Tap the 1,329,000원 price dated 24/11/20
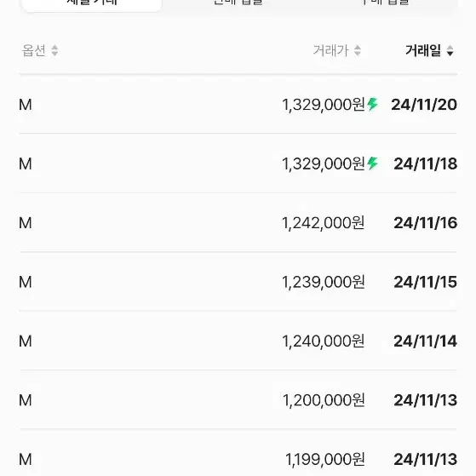The width and height of the screenshot is (476, 476). click(x=324, y=105)
